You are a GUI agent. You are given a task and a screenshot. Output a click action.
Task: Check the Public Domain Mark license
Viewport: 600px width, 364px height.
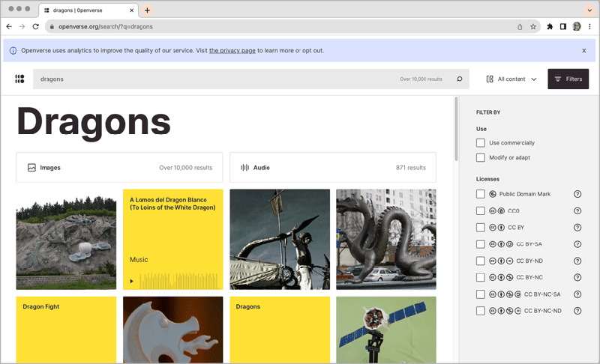tap(481, 194)
